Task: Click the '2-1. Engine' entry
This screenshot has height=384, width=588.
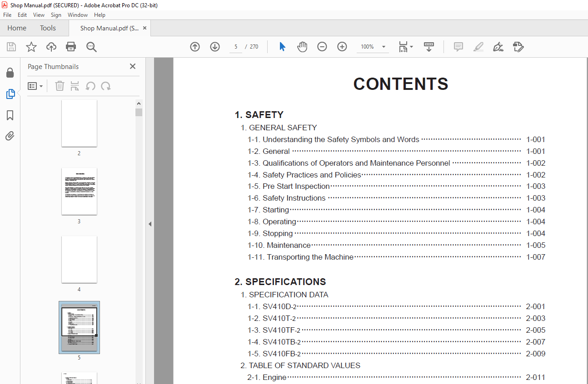Action: click(267, 377)
